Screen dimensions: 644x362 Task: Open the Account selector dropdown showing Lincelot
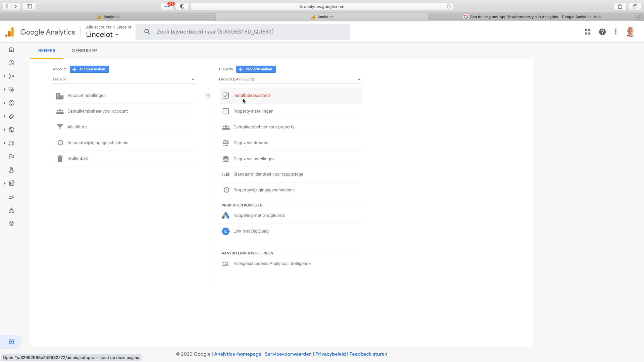124,79
